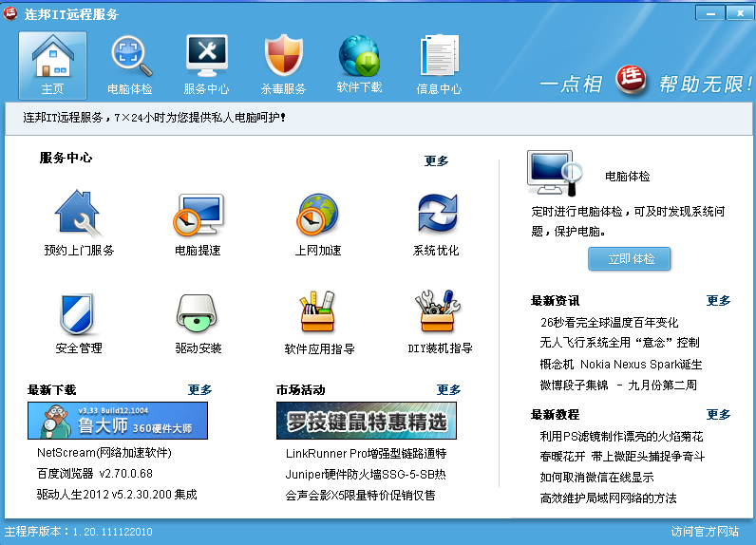Open the 服务中心 toolbar tab
The width and height of the screenshot is (756, 545).
pos(206,65)
